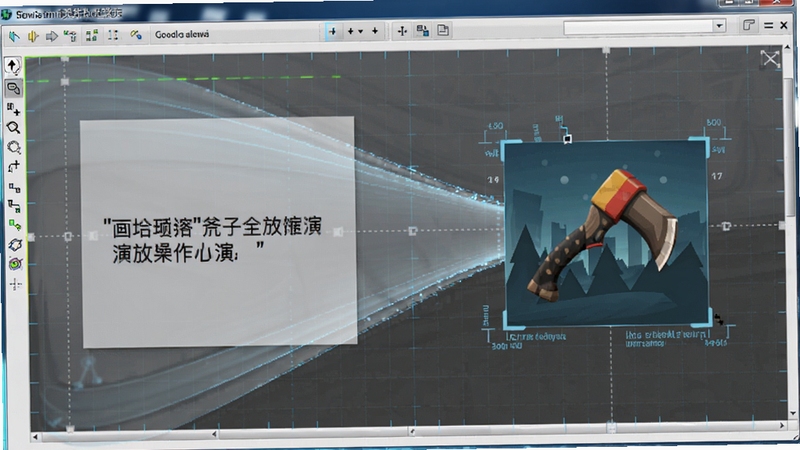The height and width of the screenshot is (450, 800).
Task: Click the right-side handle of axe image
Action: pyautogui.click(x=726, y=226)
